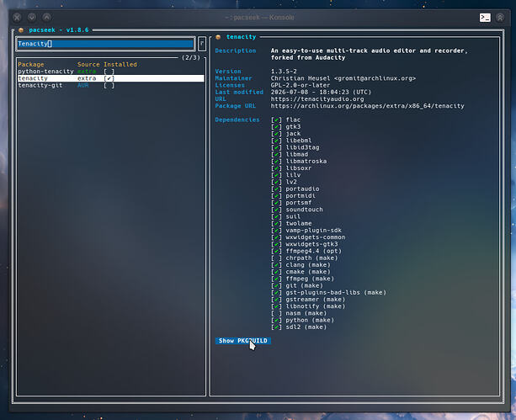Click the lv2 dependency entry
The image size is (516, 420).
(x=291, y=182)
